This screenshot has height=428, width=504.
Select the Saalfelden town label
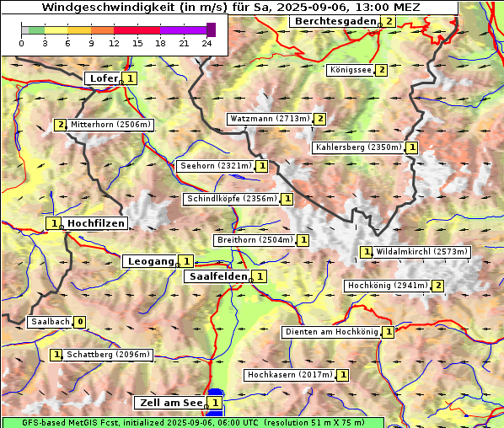(218, 276)
